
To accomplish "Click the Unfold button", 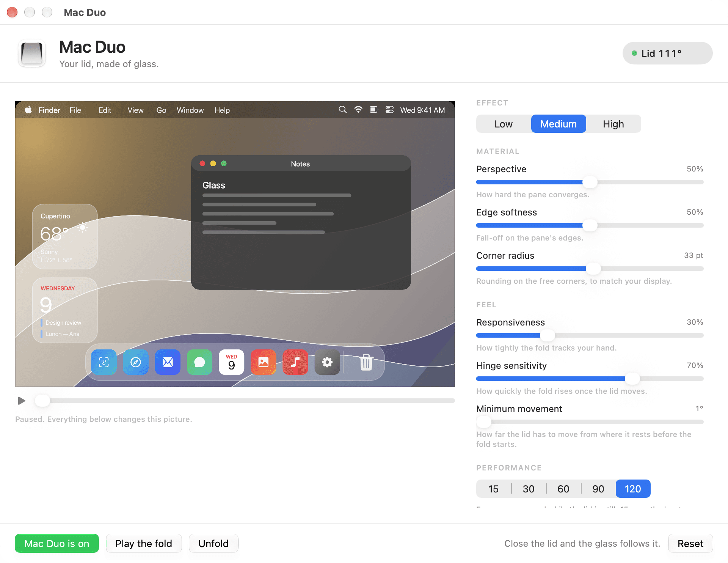I will (213, 543).
